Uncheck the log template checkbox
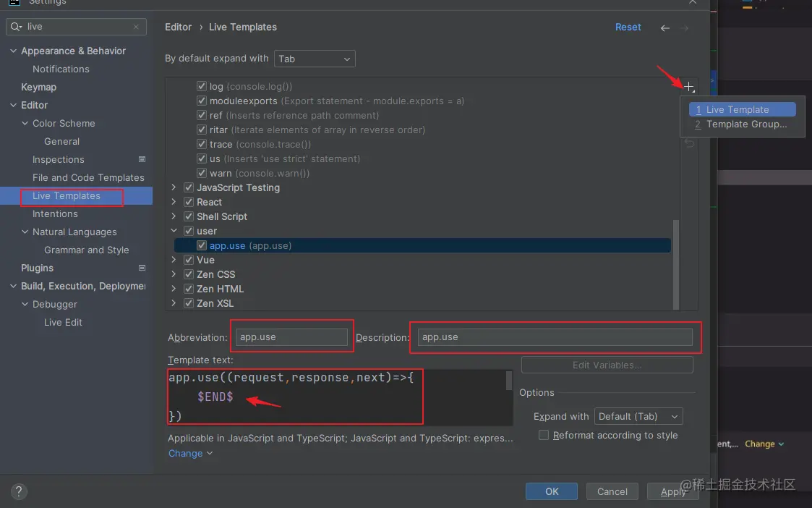Image resolution: width=812 pixels, height=508 pixels. [x=202, y=86]
